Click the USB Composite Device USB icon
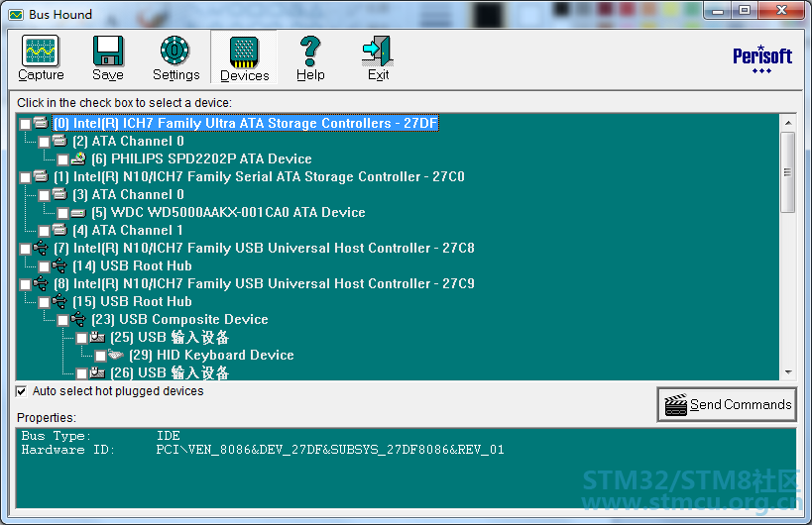The width and height of the screenshot is (812, 525). [x=78, y=319]
